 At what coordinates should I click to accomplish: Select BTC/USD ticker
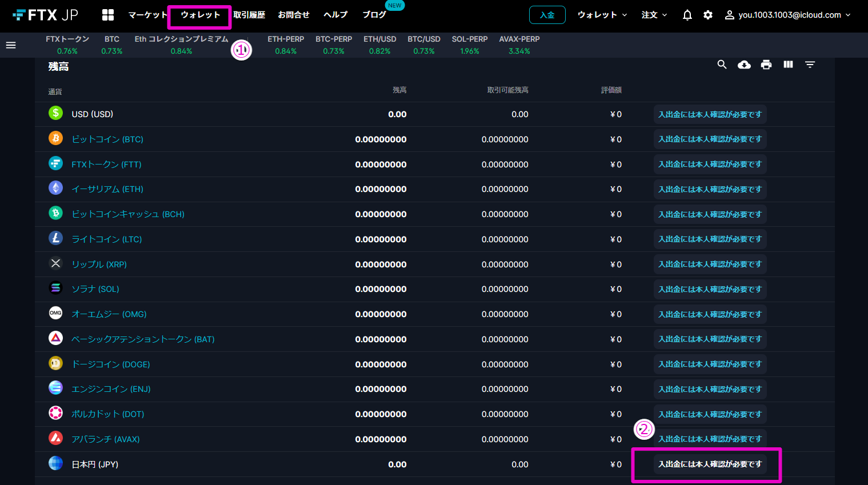(424, 45)
